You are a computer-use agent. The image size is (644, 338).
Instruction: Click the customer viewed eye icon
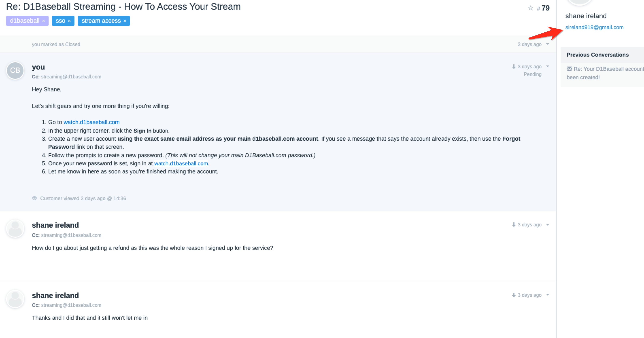coord(34,198)
